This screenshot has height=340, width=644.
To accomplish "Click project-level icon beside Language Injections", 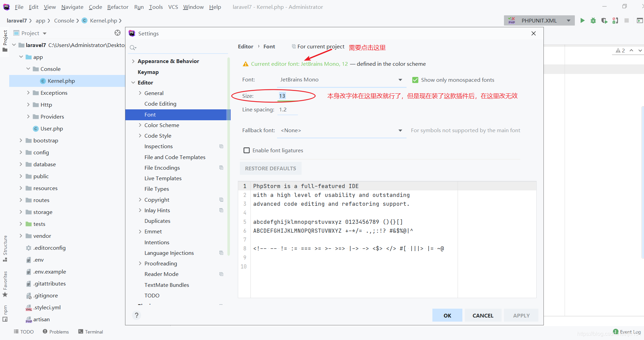I will coord(221,253).
